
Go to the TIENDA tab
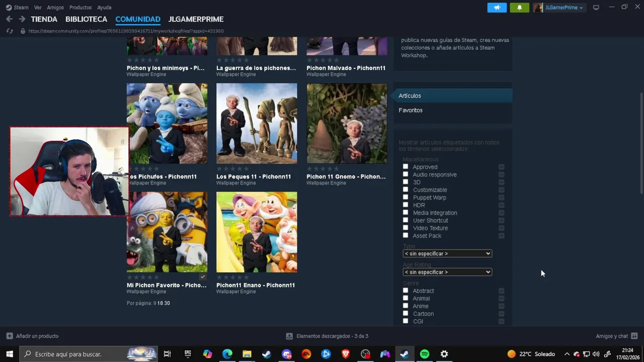(x=44, y=19)
